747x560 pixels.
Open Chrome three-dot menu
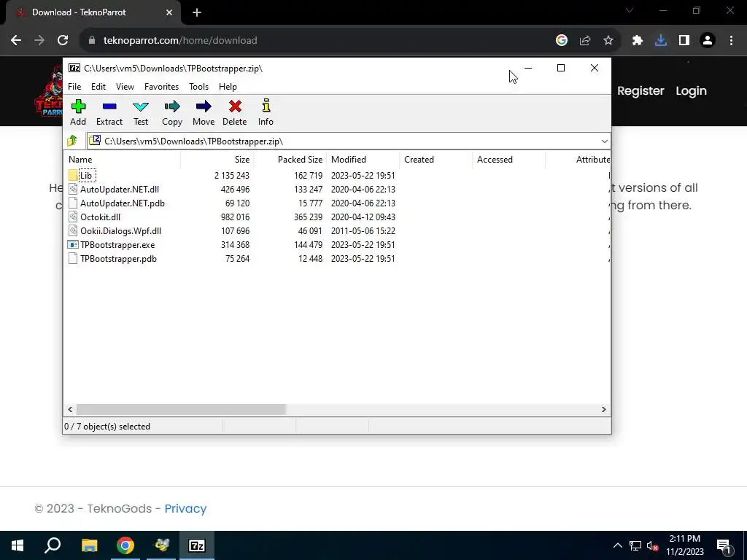pyautogui.click(x=731, y=41)
